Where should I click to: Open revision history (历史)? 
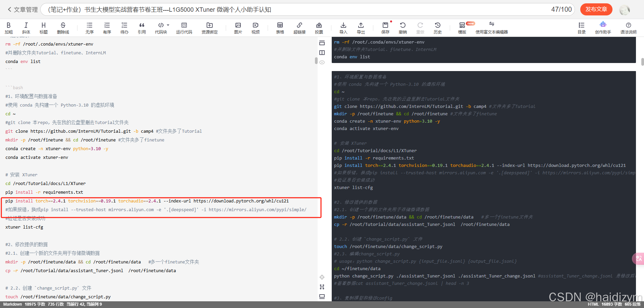point(438,28)
